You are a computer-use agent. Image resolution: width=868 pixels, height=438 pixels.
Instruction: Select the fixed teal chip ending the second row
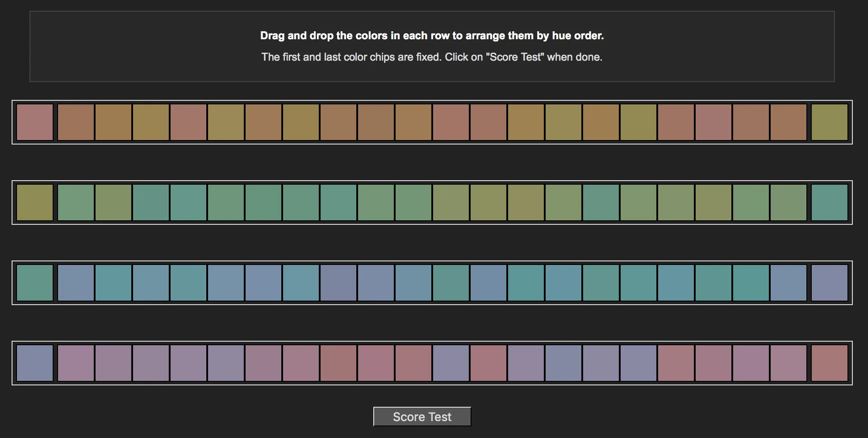click(x=830, y=202)
